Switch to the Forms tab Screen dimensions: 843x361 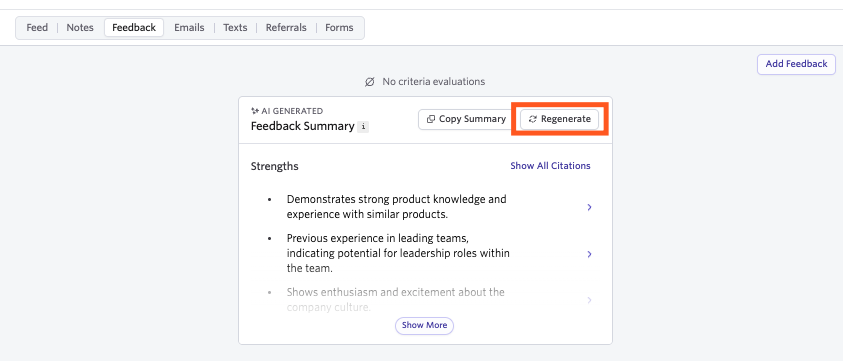coord(339,27)
